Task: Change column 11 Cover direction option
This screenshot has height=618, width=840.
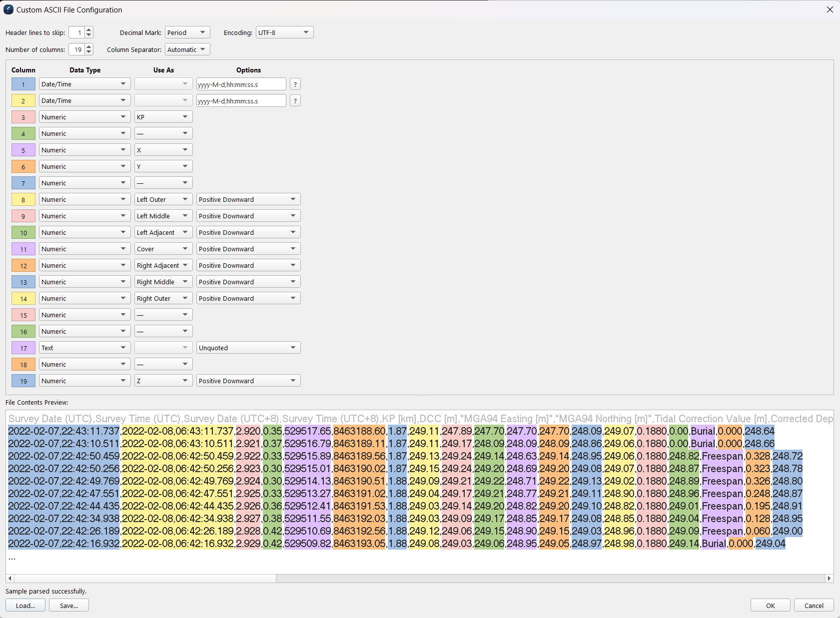Action: coord(248,249)
